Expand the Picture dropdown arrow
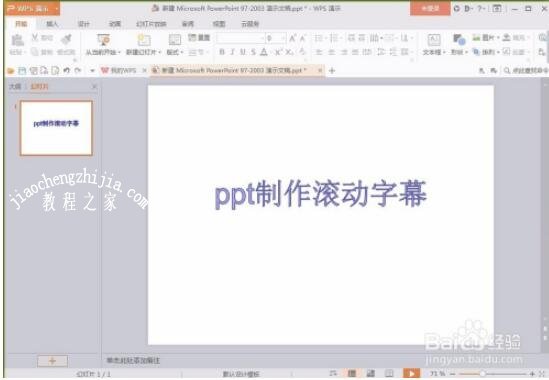This screenshot has height=380, width=549. [498, 37]
